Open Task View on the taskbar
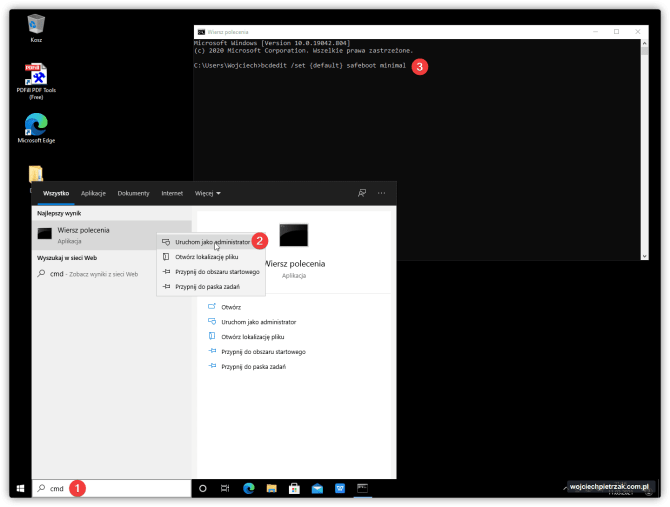Image resolution: width=670 pixels, height=507 pixels. pos(225,488)
